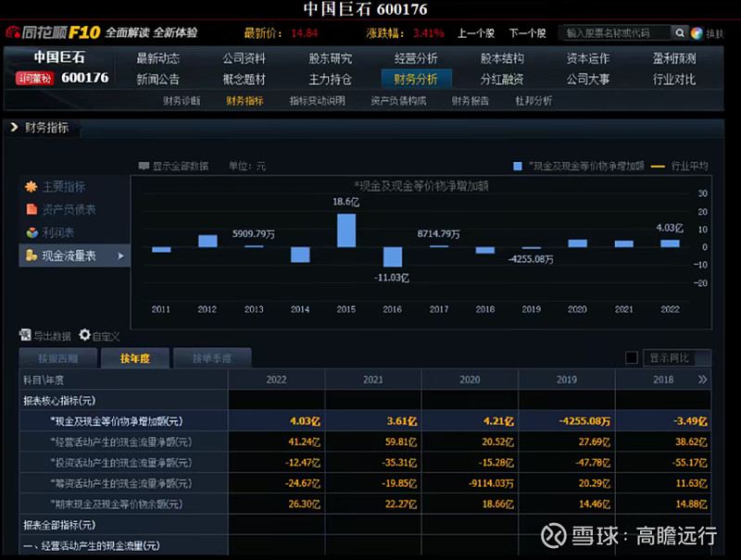This screenshot has height=560, width=741.
Task: Click the 自定义 link text
Action: coord(106,336)
